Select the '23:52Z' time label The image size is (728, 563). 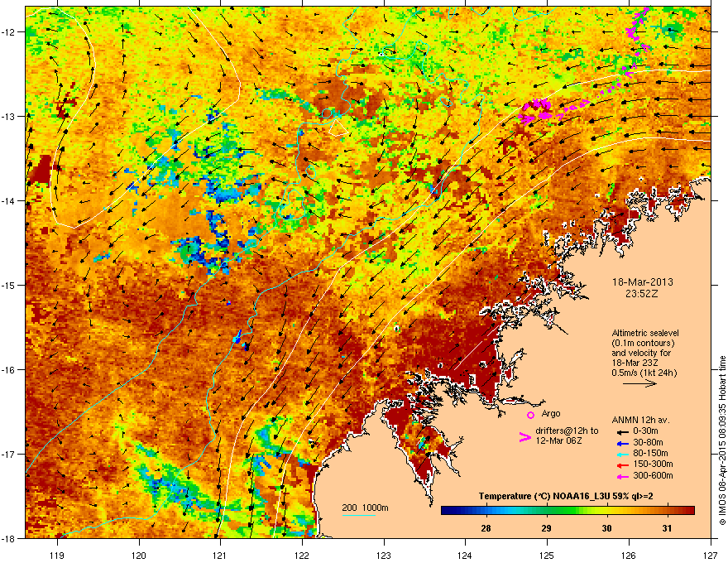(x=642, y=294)
